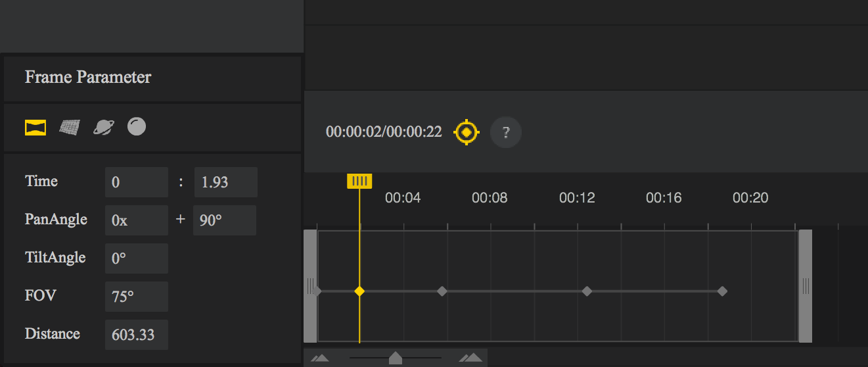Click the FOV field showing 75°
868x367 pixels.
[x=136, y=297]
